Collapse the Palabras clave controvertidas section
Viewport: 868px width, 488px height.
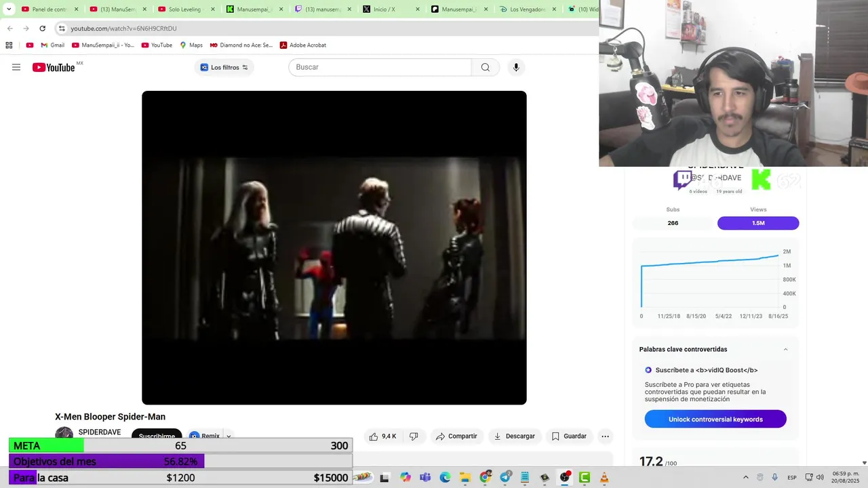(x=786, y=350)
